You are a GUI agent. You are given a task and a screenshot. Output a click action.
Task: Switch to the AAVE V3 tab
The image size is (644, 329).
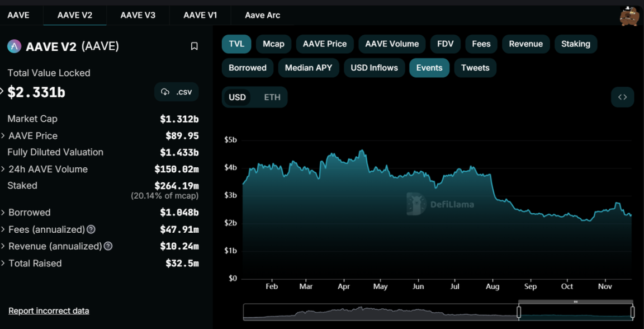(x=138, y=15)
